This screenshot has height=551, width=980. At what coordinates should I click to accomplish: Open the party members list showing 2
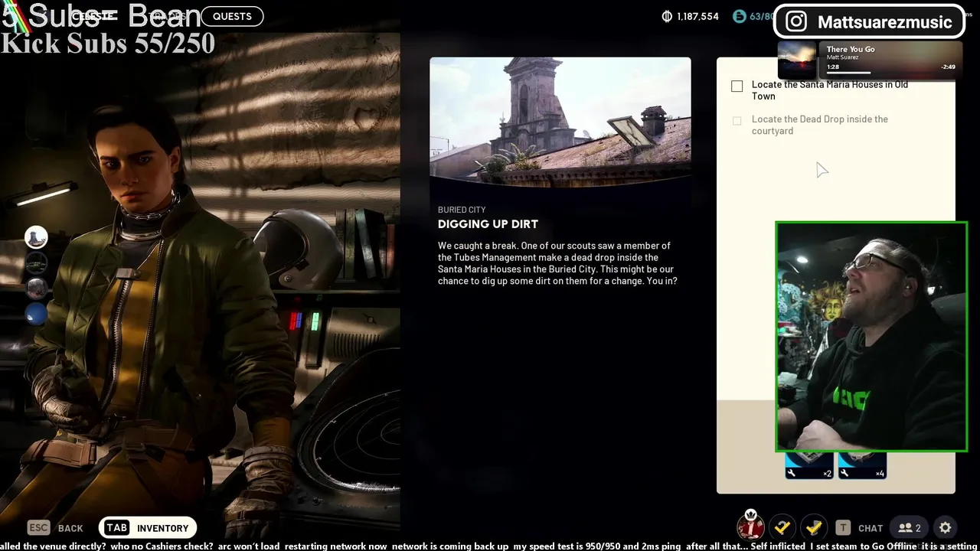(910, 527)
